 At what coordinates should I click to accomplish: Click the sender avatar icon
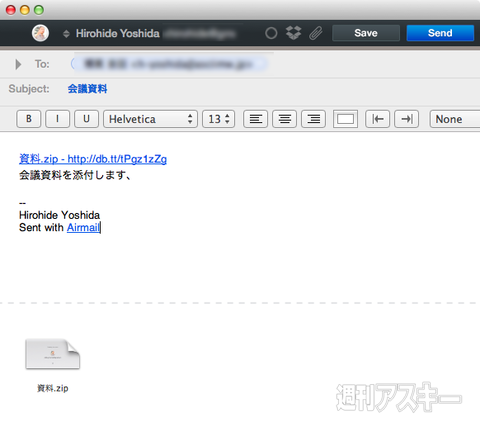(x=40, y=33)
